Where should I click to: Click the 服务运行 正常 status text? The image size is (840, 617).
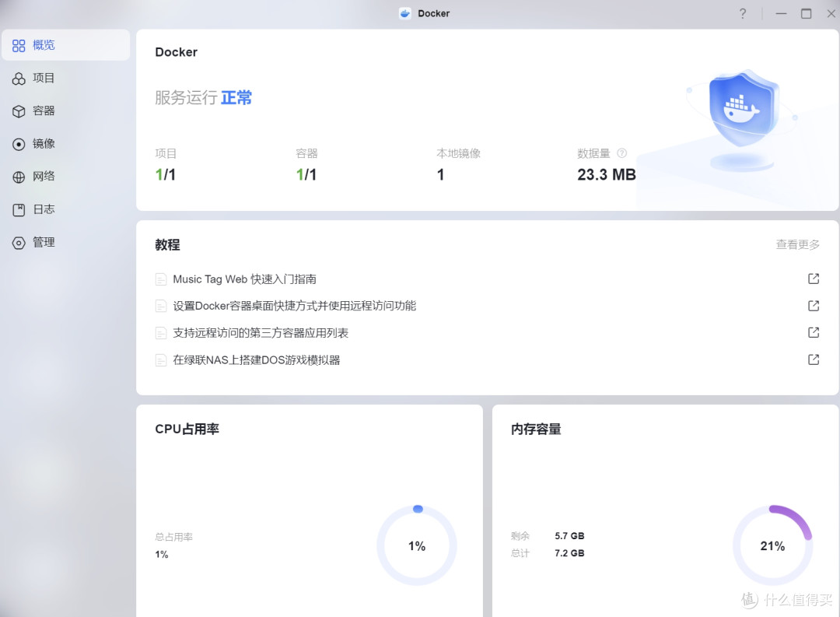click(x=203, y=97)
